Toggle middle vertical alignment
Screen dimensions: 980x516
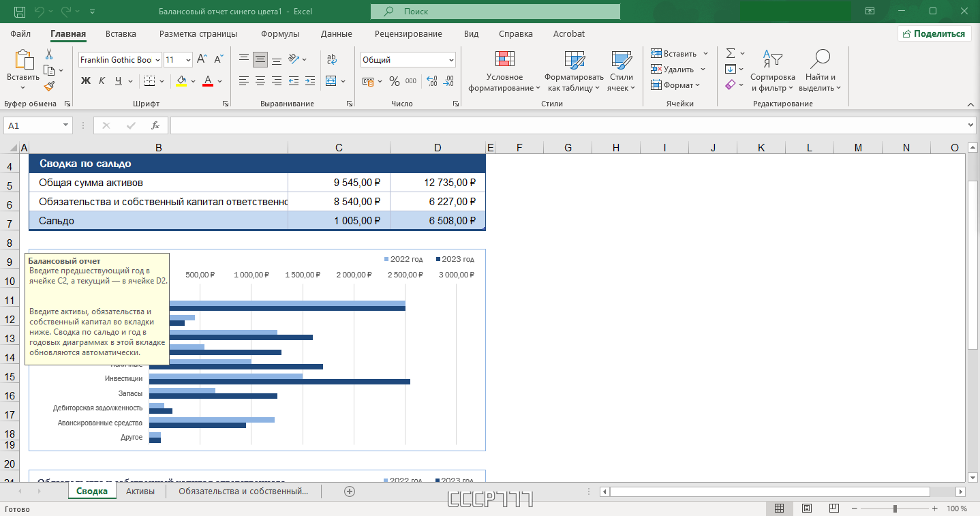coord(260,60)
